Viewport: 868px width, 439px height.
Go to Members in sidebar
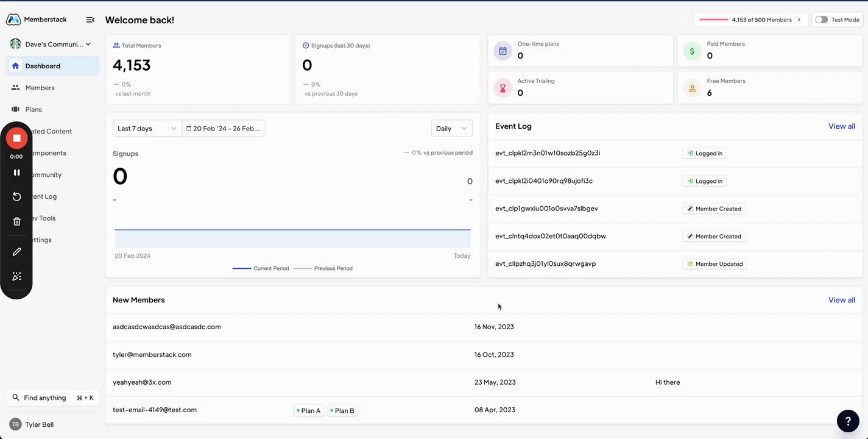[40, 88]
